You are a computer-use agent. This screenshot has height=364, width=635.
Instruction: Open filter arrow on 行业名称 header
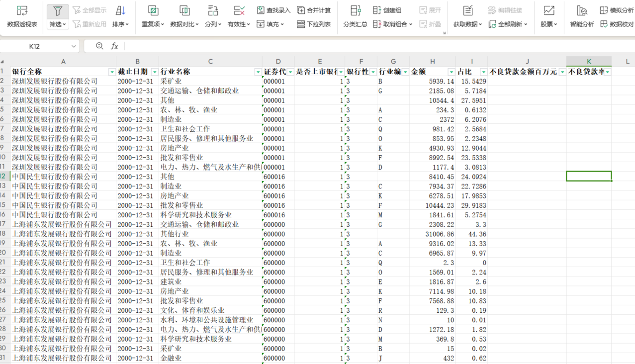pos(258,72)
